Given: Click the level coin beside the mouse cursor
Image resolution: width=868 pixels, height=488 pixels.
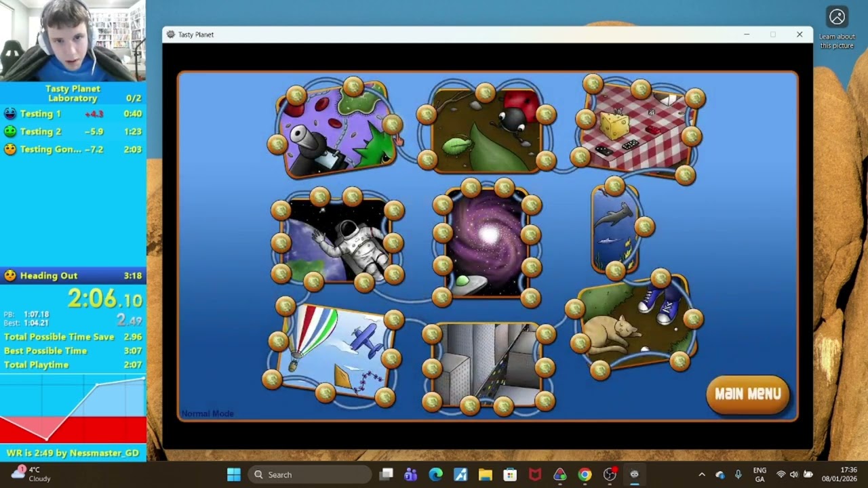Looking at the screenshot, I should (x=392, y=124).
